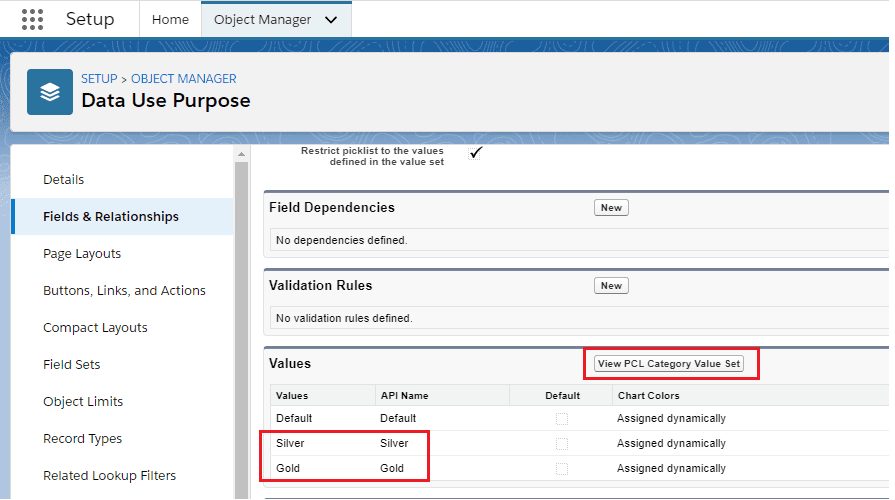The height and width of the screenshot is (500, 895).
Task: Check the Default checkbox for Silver
Action: 562,443
